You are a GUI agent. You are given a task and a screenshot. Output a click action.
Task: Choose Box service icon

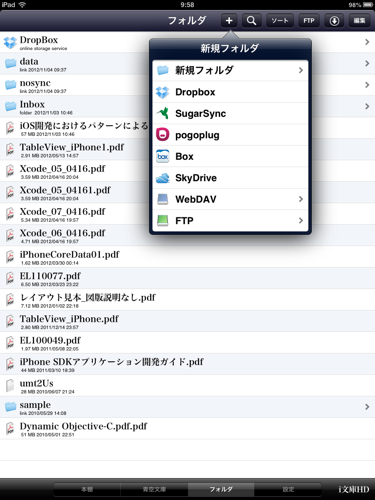[x=163, y=156]
